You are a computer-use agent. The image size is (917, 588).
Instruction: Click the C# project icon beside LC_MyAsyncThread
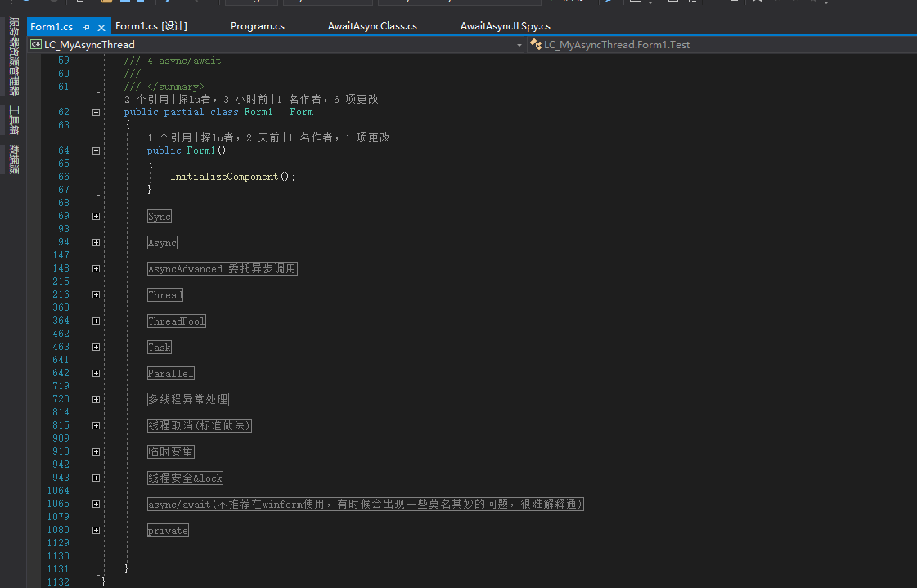click(x=36, y=44)
